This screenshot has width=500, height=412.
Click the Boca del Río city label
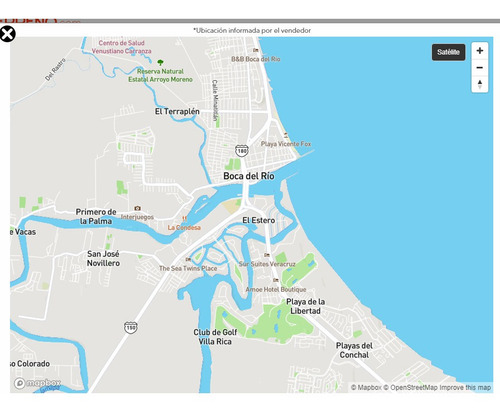[249, 176]
